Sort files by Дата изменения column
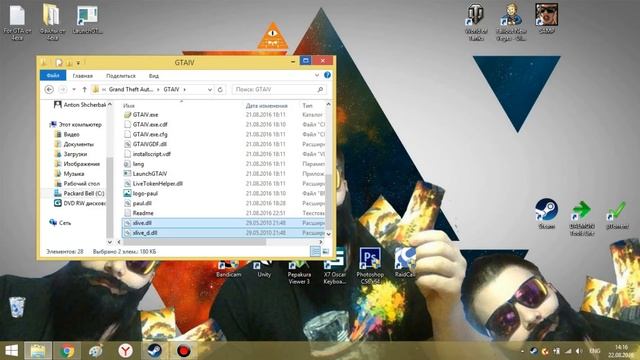640x360 pixels. [x=267, y=106]
